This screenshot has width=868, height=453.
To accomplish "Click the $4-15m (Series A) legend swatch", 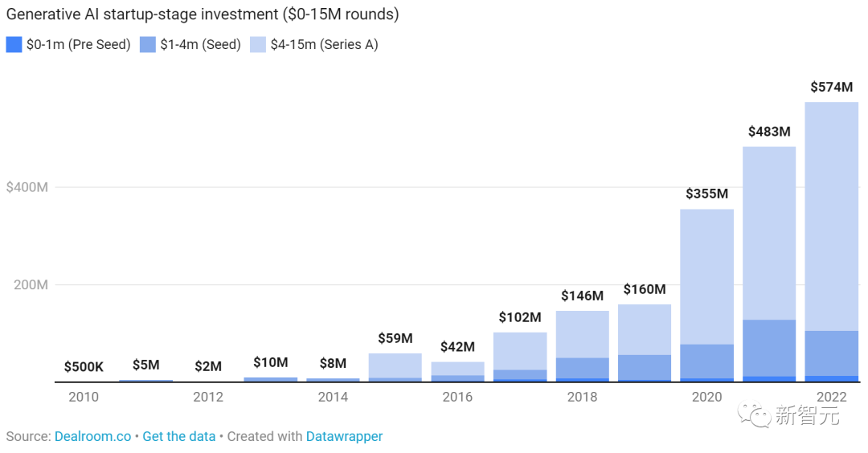I will (x=258, y=45).
